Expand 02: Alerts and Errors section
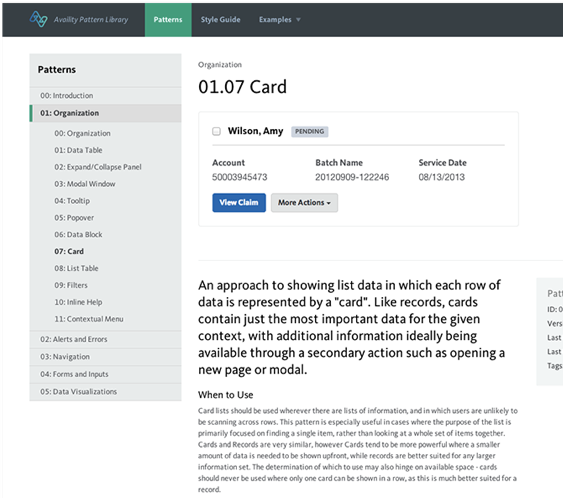The image size is (563, 498). coord(106,339)
